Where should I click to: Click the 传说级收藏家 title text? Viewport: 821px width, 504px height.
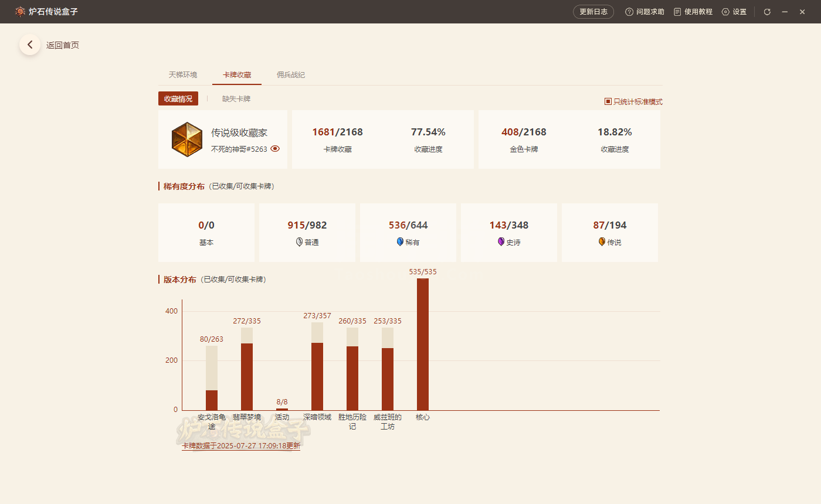[239, 133]
